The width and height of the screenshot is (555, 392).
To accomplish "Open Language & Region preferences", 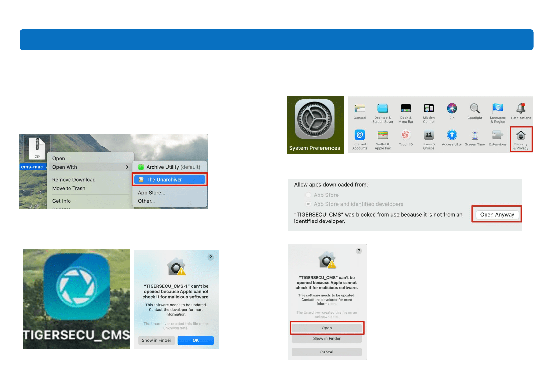I will pos(498,113).
